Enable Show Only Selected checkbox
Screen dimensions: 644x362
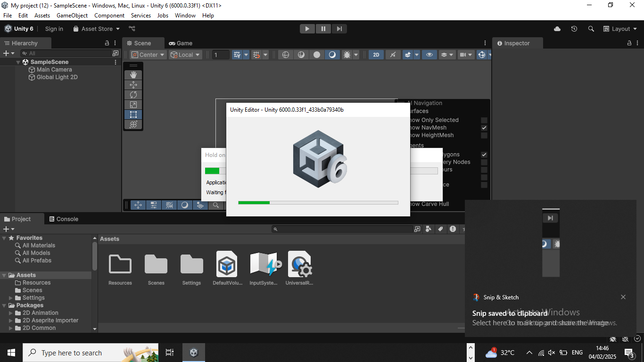[484, 120]
